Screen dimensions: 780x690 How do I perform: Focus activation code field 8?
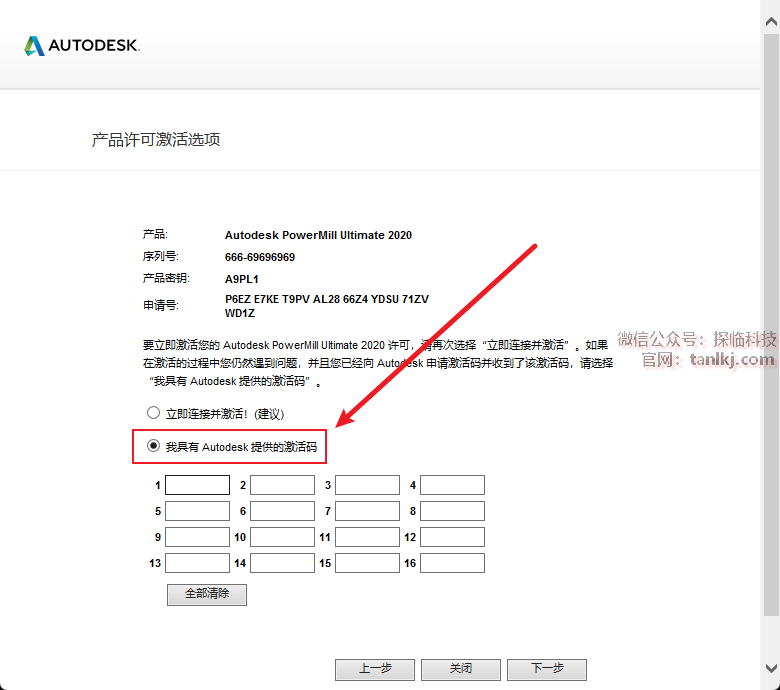(x=453, y=511)
